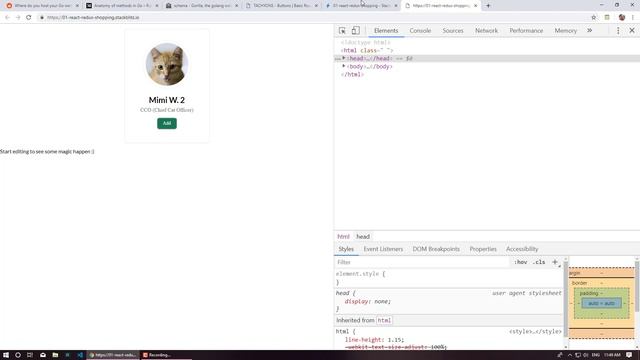
Task: Open Visual Studio Code from the taskbar
Action: [x=80, y=355]
